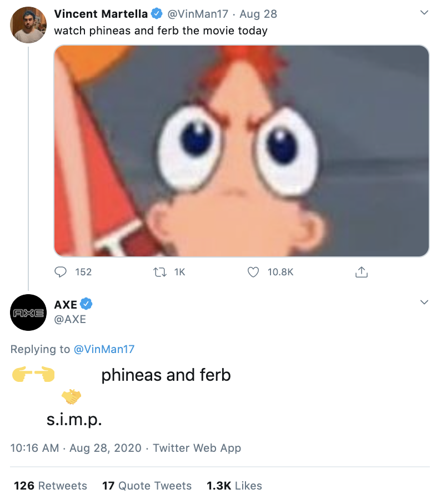Click Vincent Martella's verified badge
Screen dimensions: 441x504
click(x=156, y=14)
